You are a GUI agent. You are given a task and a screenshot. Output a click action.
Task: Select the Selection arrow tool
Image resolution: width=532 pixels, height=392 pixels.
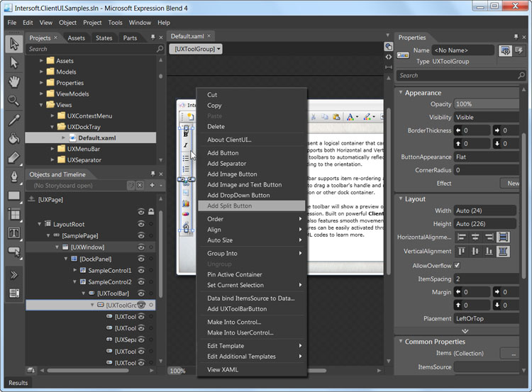(14, 44)
